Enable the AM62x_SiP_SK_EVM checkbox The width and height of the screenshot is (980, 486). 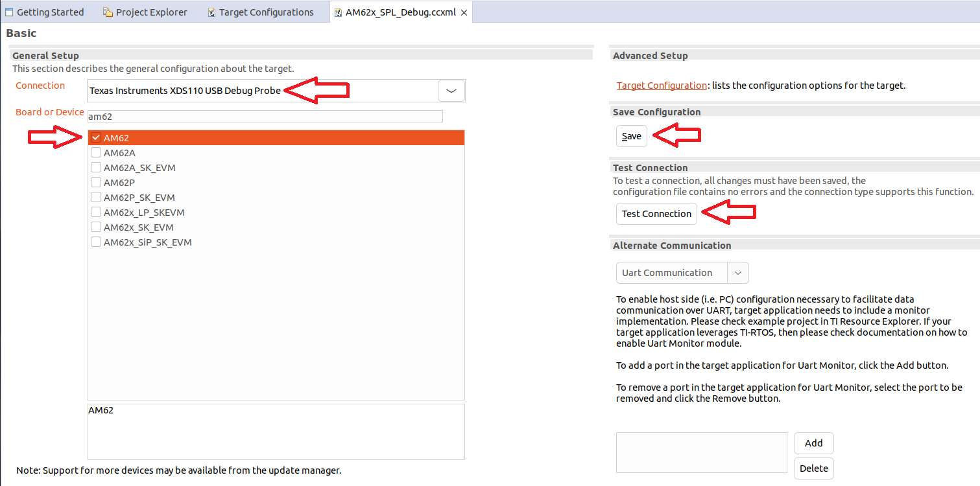(x=96, y=242)
